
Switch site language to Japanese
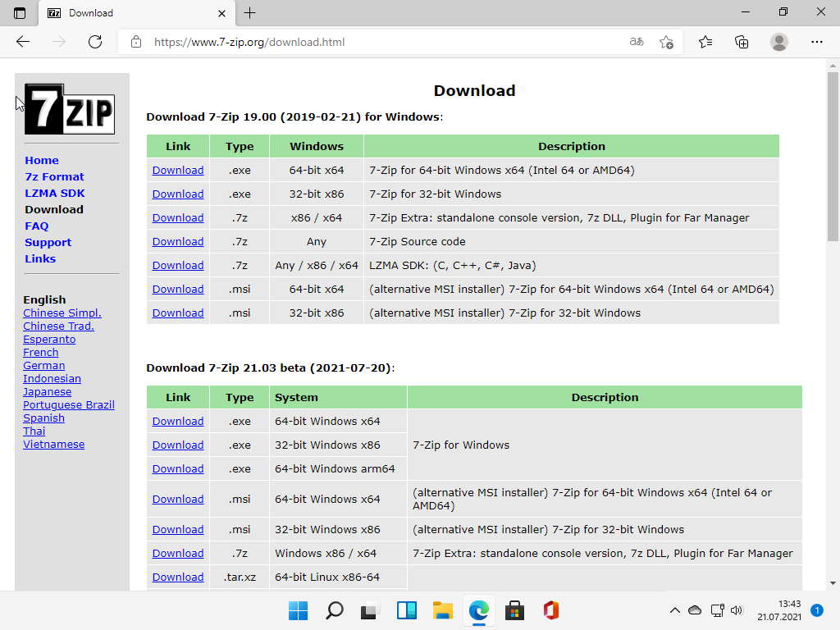coord(47,391)
